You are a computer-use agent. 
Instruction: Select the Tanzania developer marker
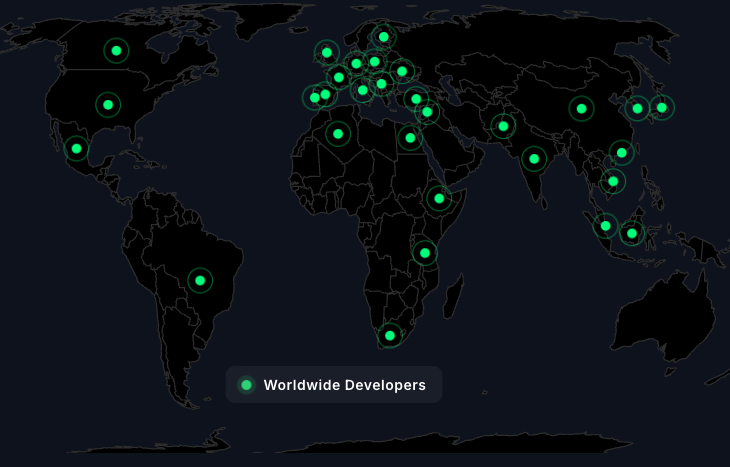425,253
